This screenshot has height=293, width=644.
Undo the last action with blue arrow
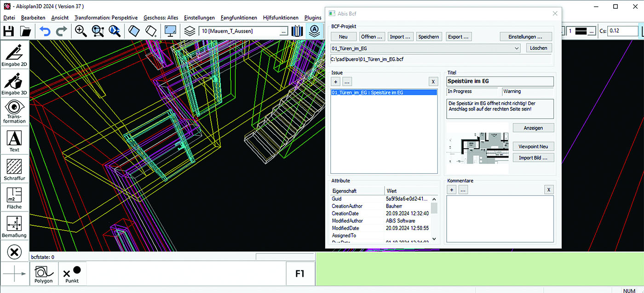point(45,31)
